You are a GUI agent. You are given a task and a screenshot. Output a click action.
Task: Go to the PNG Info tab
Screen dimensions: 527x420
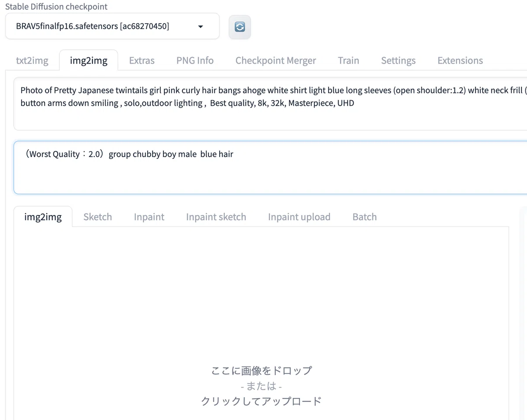195,61
